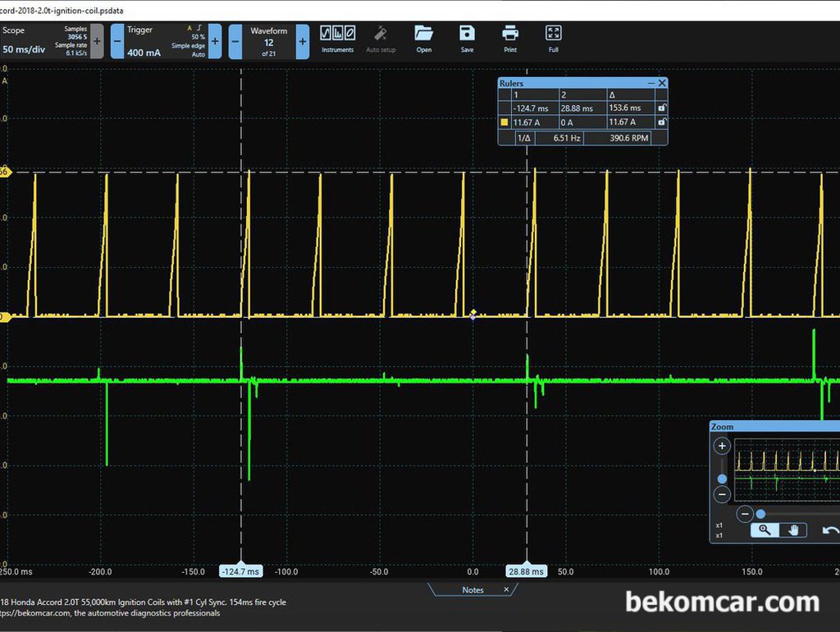Select the -124.7 ms ruler marker
Screen dimensions: 840x632
[241, 571]
